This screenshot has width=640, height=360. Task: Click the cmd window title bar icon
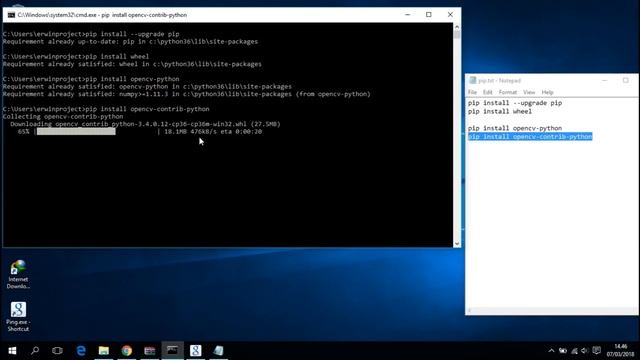click(x=11, y=15)
